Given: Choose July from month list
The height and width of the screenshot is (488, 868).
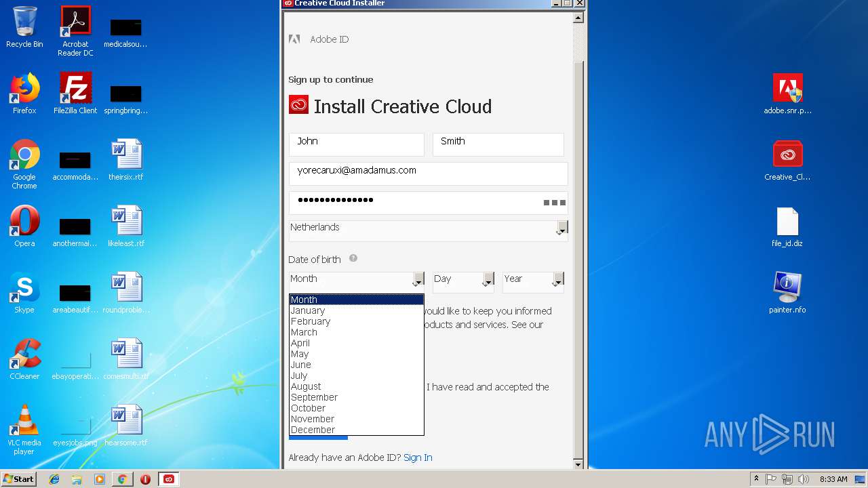Looking at the screenshot, I should click(x=357, y=375).
